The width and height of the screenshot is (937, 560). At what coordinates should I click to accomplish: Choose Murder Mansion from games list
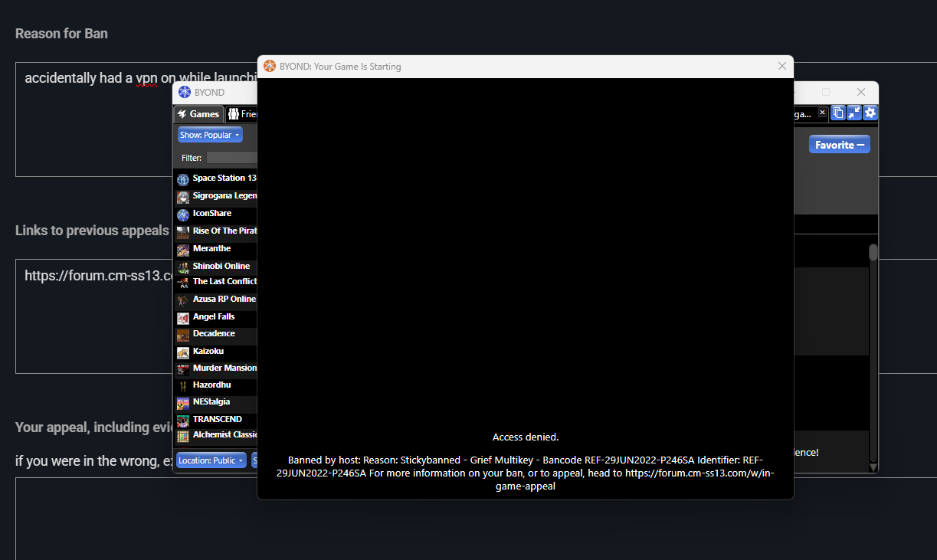(x=224, y=368)
